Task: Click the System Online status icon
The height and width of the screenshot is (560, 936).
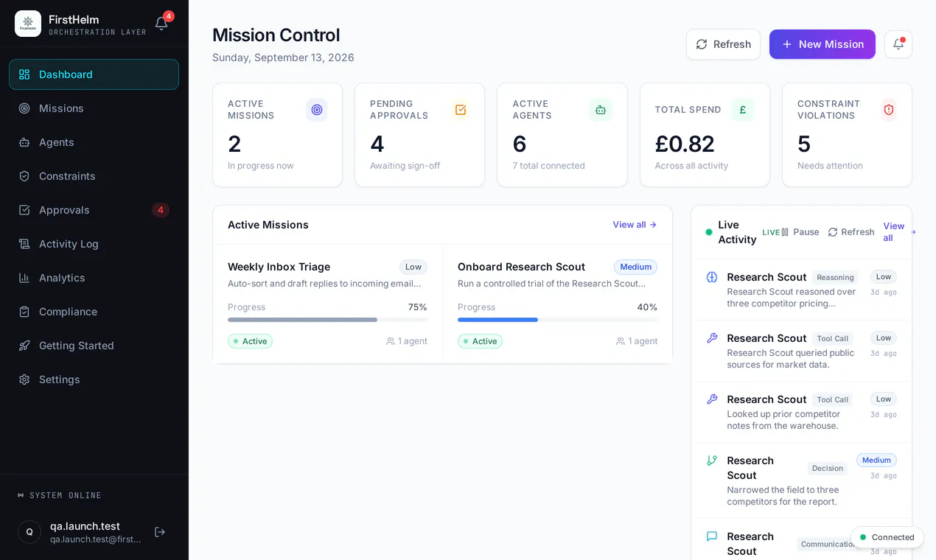Action: click(x=21, y=495)
